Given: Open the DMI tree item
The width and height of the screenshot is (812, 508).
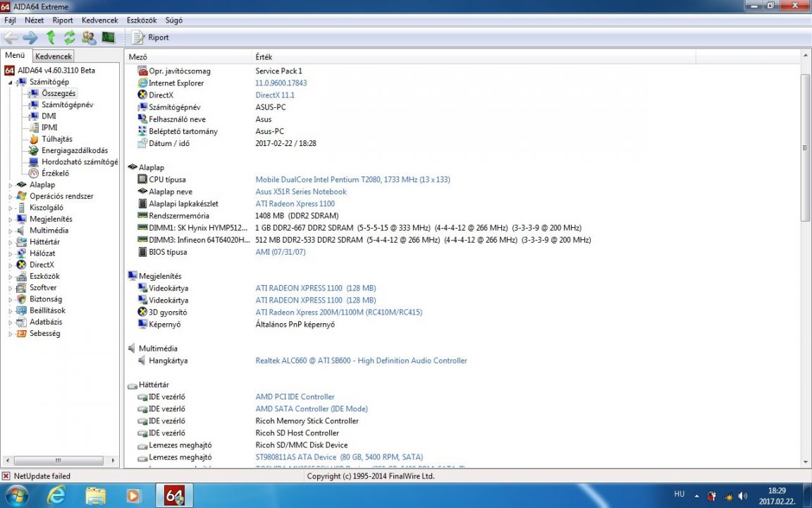Looking at the screenshot, I should tap(49, 116).
